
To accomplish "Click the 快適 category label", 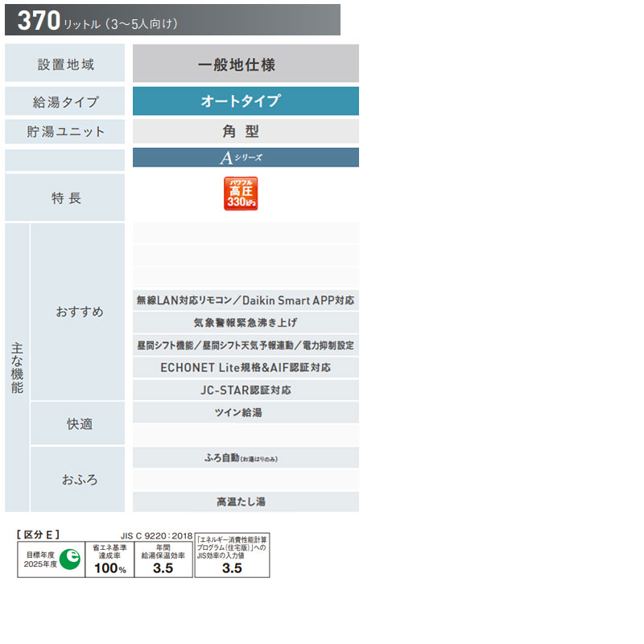I will pyautogui.click(x=77, y=423).
